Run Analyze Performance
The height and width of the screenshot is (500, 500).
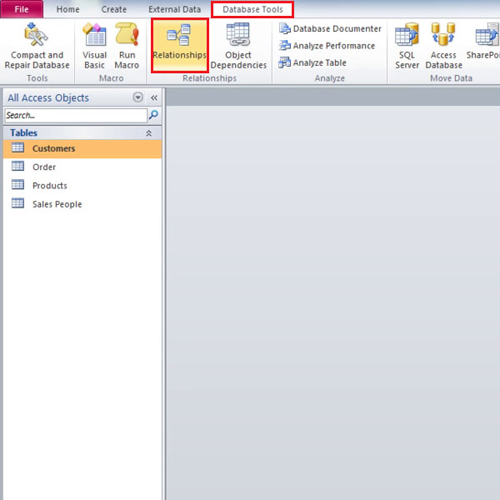[327, 46]
